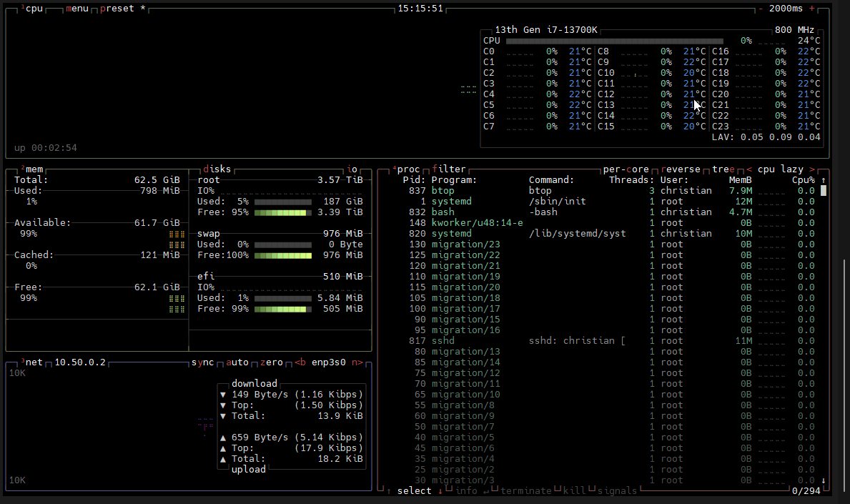Open the signals list
This screenshot has width=850, height=504.
(617, 491)
